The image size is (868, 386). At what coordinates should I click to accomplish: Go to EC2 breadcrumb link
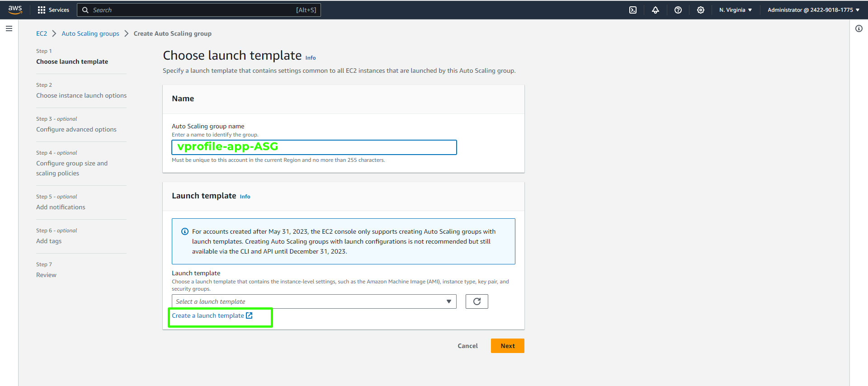(x=42, y=33)
